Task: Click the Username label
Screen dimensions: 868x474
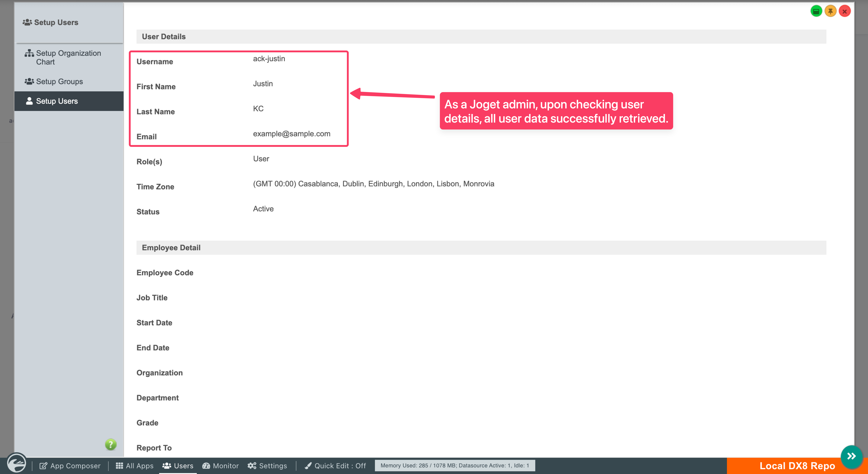Action: (x=155, y=62)
